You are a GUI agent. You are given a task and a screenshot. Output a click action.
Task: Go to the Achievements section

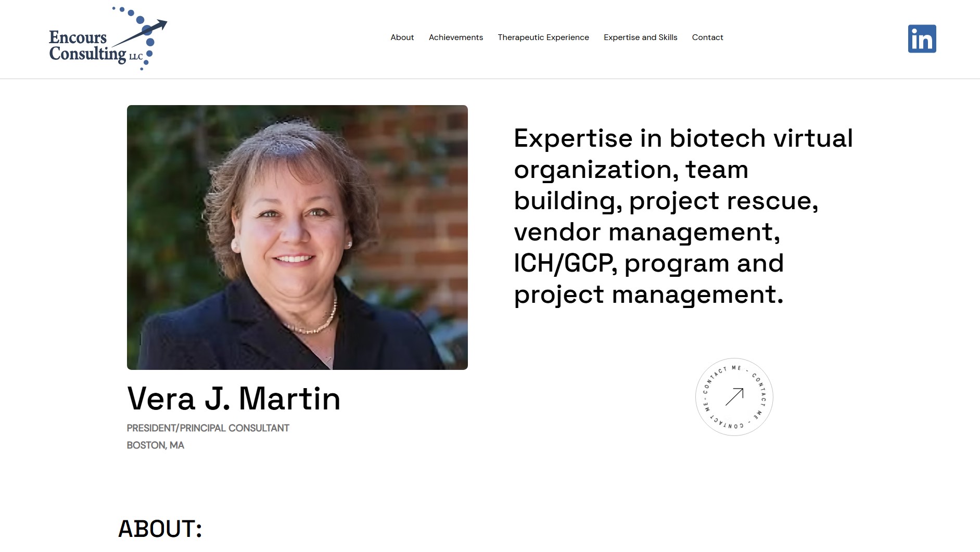point(455,37)
